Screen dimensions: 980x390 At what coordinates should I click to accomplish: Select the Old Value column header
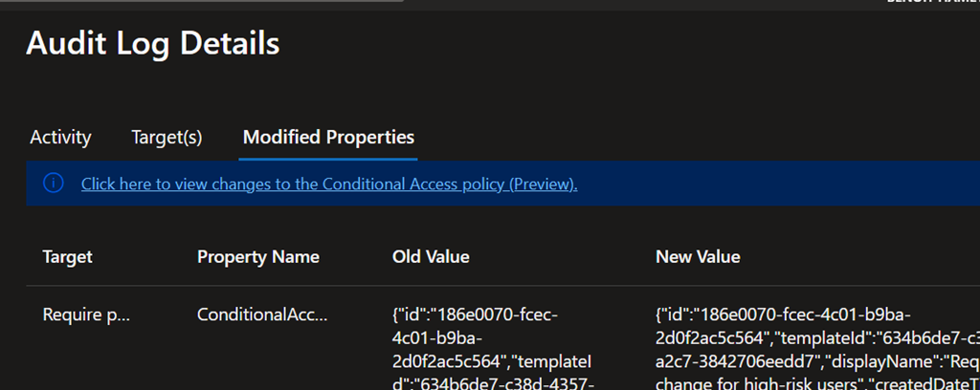tap(431, 257)
